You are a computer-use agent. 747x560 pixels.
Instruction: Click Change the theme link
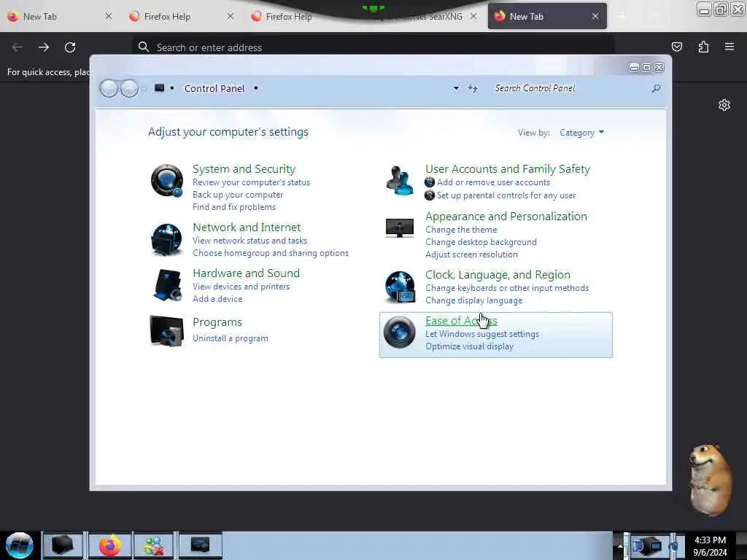(461, 230)
